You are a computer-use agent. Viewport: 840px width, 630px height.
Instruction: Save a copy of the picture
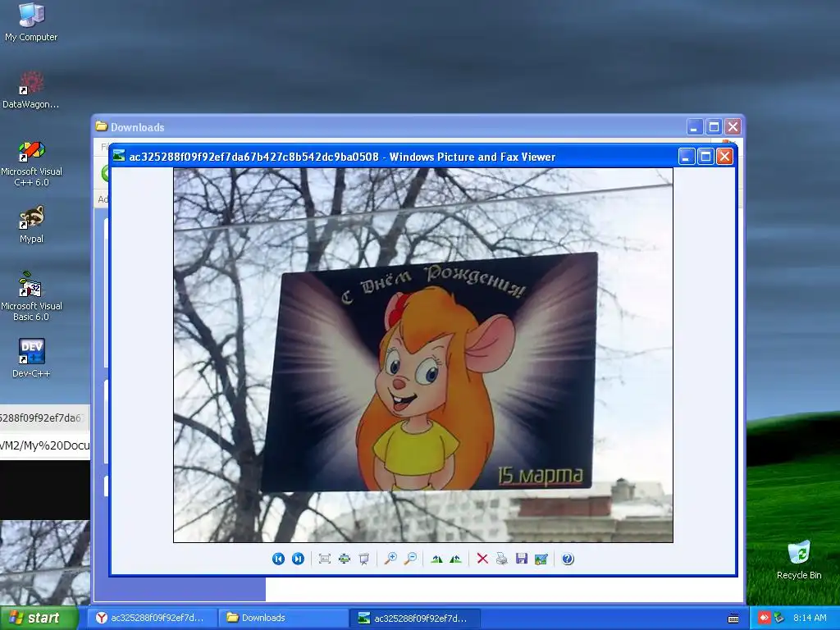point(521,559)
